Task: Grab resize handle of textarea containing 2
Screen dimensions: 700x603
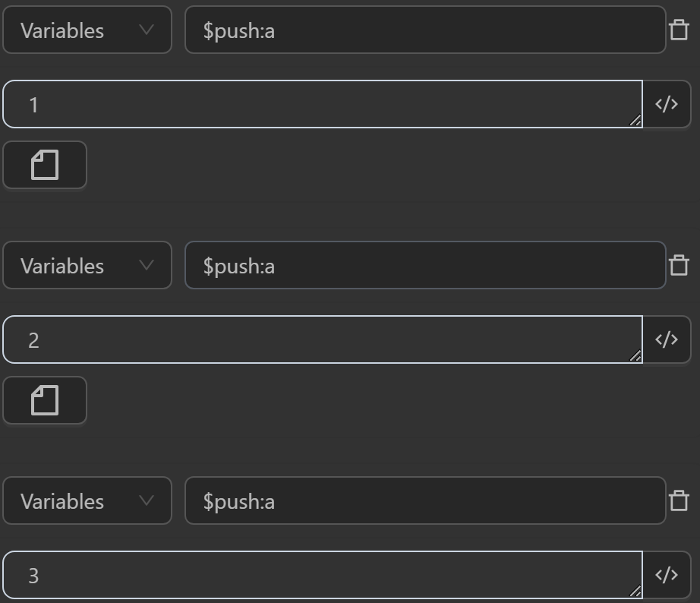Action: tap(635, 356)
